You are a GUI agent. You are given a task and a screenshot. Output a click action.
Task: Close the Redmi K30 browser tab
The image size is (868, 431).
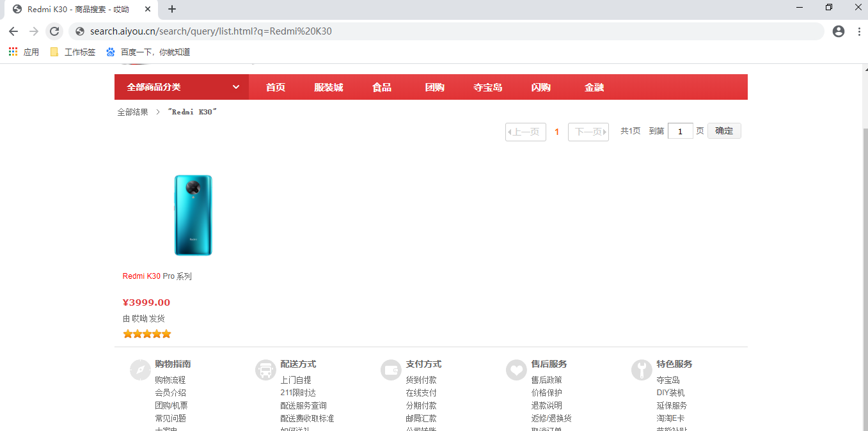(148, 9)
